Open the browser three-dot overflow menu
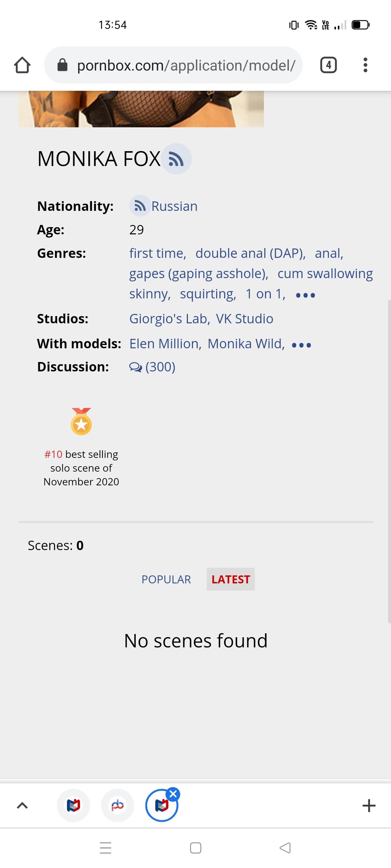391x868 pixels. click(x=365, y=65)
